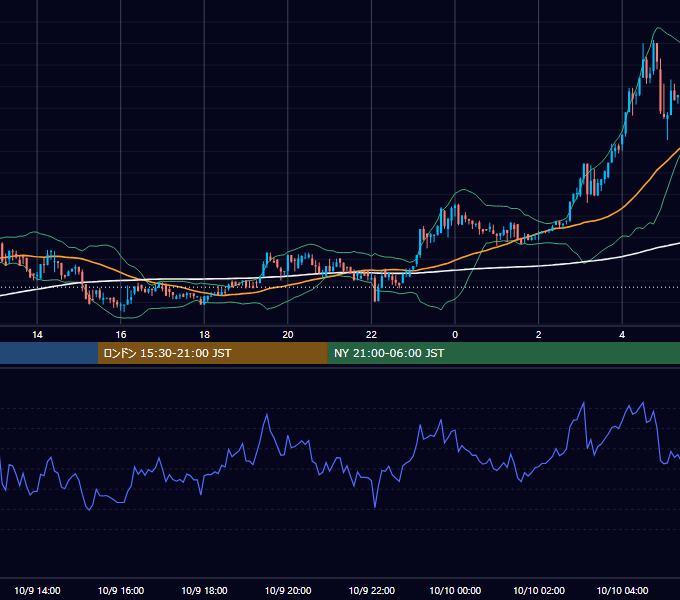Click the 10/10 04:00 date label
The height and width of the screenshot is (600, 680).
[x=622, y=590]
